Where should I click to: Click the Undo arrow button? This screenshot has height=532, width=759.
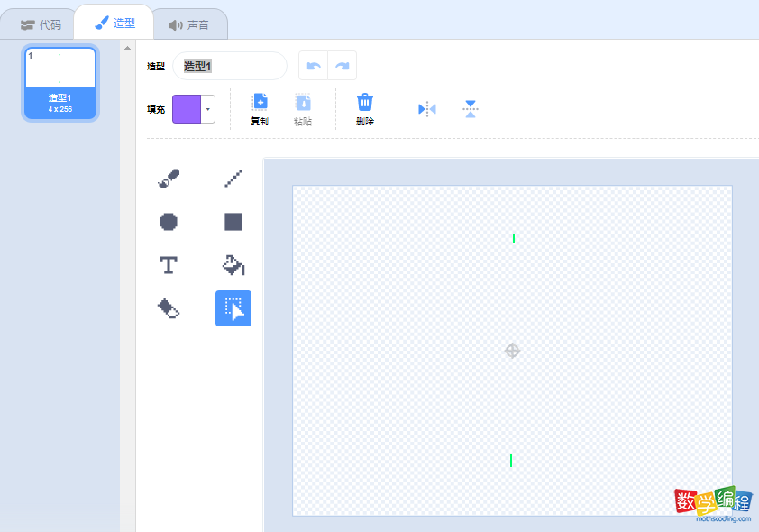coord(314,66)
